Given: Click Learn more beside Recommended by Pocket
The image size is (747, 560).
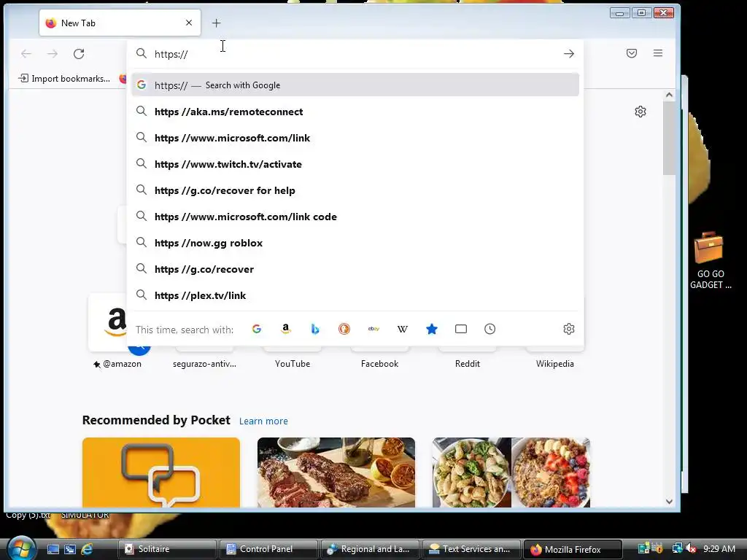Looking at the screenshot, I should tap(263, 421).
